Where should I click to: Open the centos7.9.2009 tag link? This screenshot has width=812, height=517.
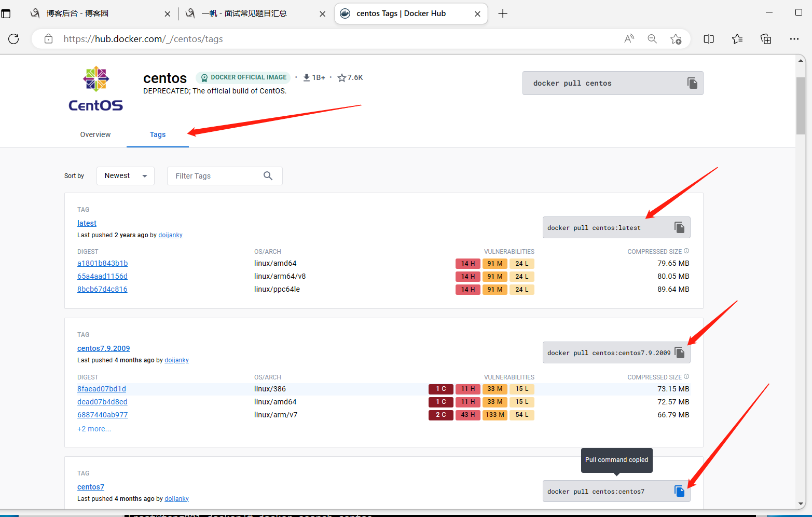104,348
